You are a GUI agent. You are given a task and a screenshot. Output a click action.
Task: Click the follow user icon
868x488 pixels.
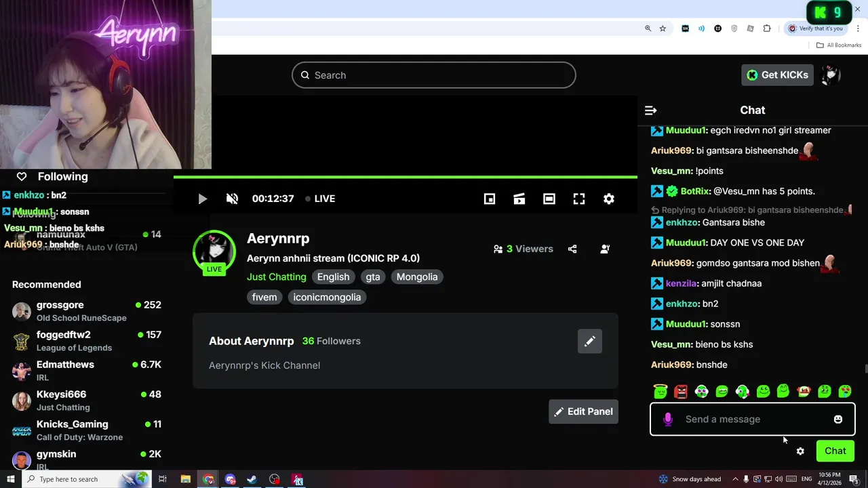point(605,249)
